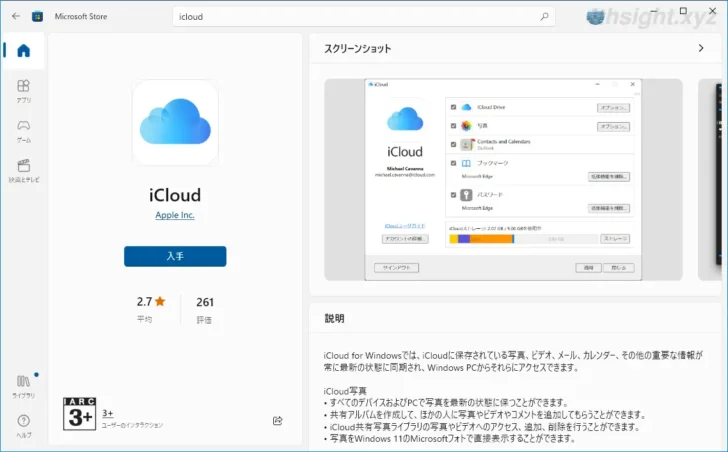Open the Apple Inc. publisher link
Viewport: 728px width, 452px height.
175,215
